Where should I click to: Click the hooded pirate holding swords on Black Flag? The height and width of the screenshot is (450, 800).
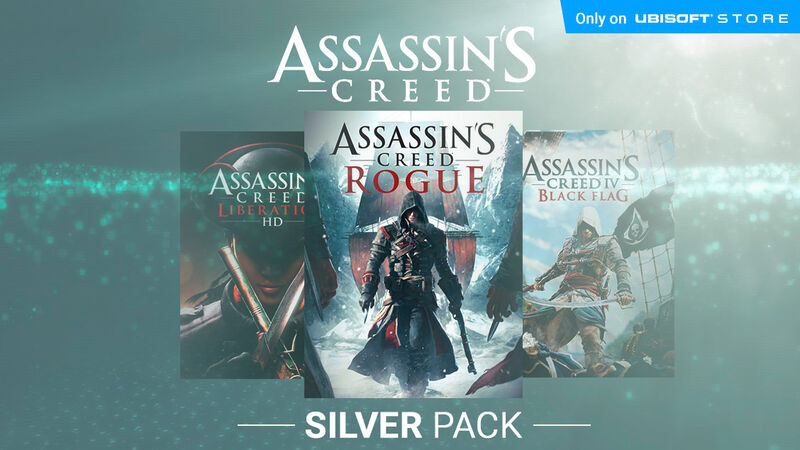[x=587, y=286]
